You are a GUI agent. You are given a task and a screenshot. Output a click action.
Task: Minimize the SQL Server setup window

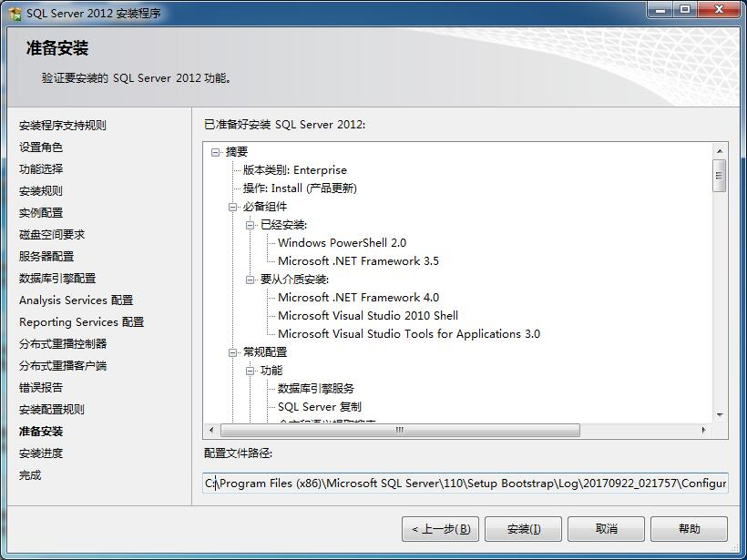660,9
